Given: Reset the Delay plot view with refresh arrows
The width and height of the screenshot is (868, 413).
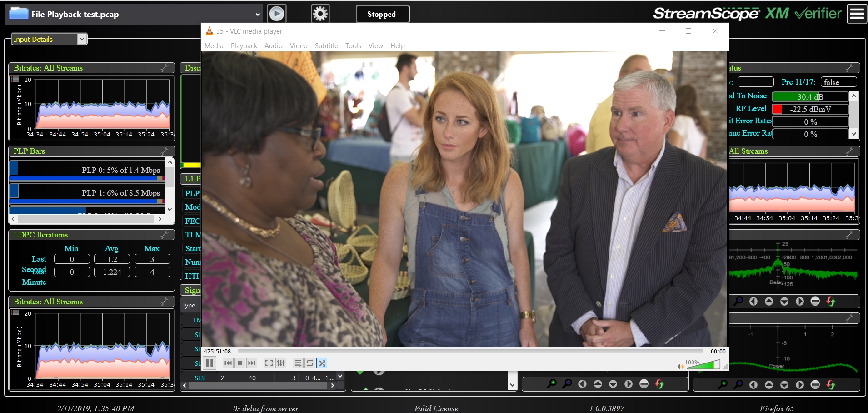Looking at the screenshot, I should (x=831, y=301).
